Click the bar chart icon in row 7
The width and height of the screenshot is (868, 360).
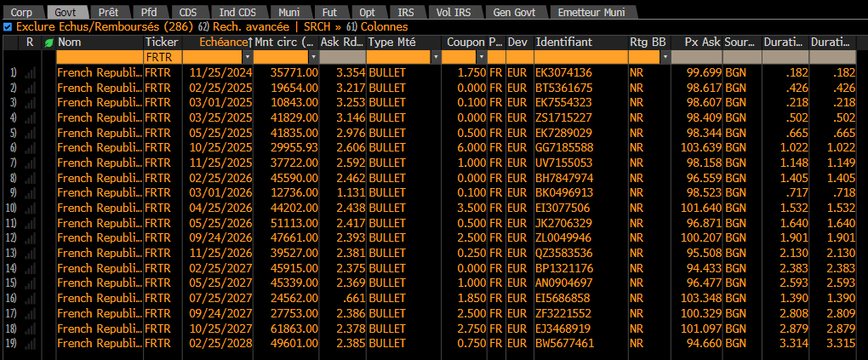pyautogui.click(x=30, y=163)
